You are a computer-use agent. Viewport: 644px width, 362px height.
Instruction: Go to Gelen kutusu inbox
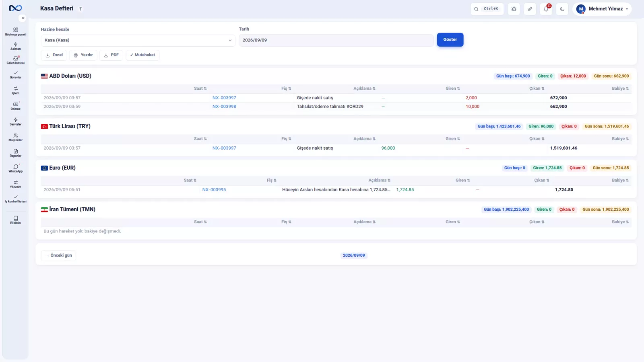click(15, 60)
